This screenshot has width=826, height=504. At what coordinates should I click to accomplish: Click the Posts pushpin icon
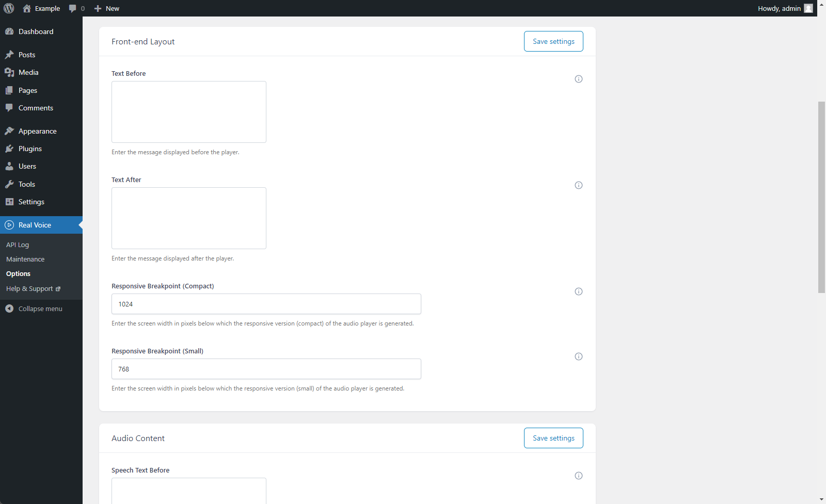tap(9, 55)
